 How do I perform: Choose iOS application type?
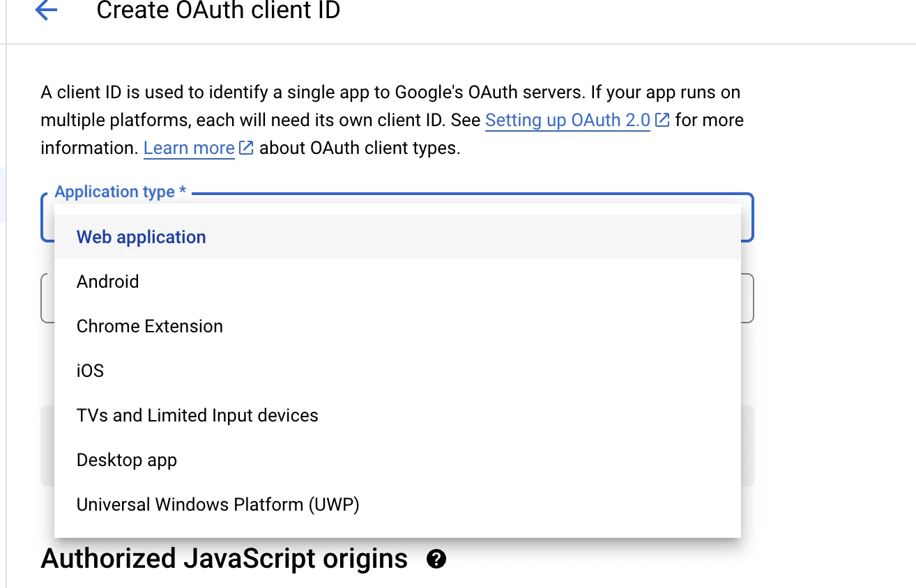(397, 371)
